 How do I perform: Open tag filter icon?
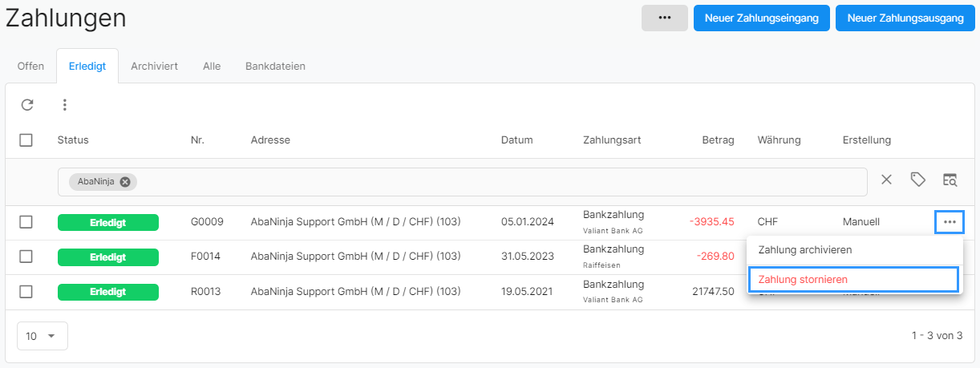tap(918, 180)
